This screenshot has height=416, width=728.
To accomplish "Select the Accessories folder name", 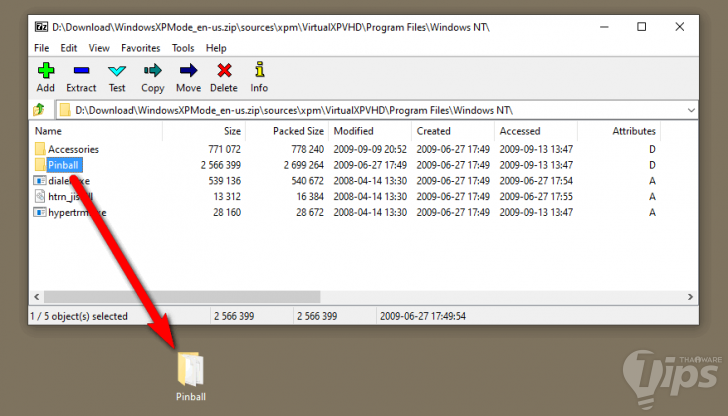I will (x=73, y=149).
